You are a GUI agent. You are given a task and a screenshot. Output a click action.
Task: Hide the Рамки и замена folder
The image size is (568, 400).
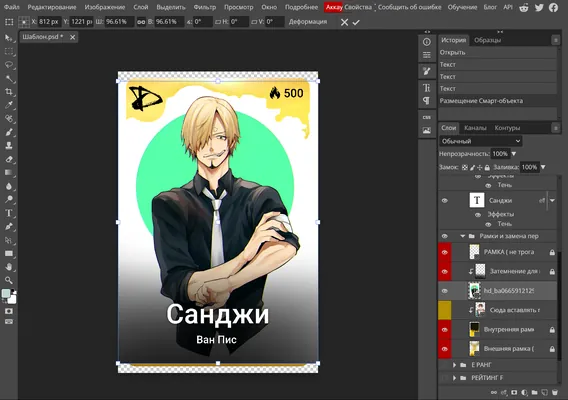[444, 236]
